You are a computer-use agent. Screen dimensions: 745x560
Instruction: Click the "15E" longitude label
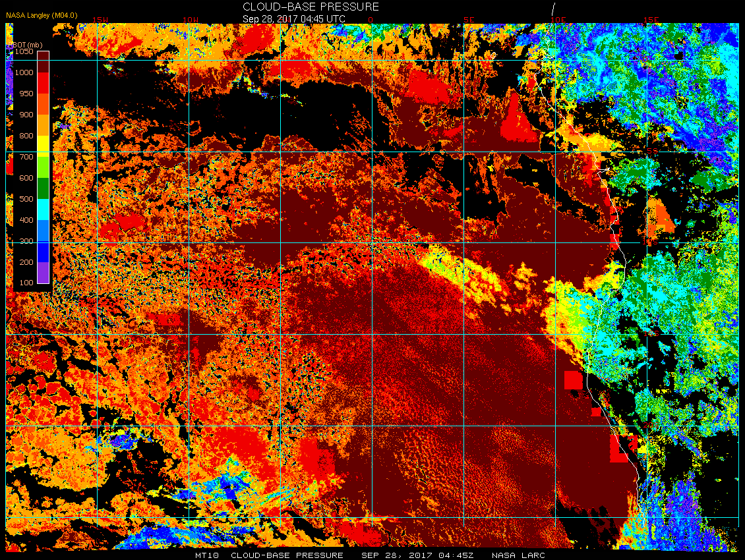click(x=651, y=20)
